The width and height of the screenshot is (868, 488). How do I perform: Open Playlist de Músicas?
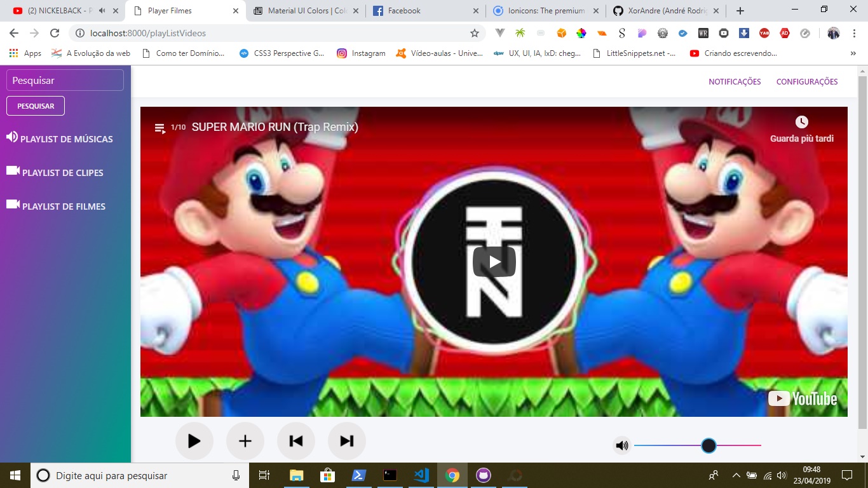tap(60, 138)
